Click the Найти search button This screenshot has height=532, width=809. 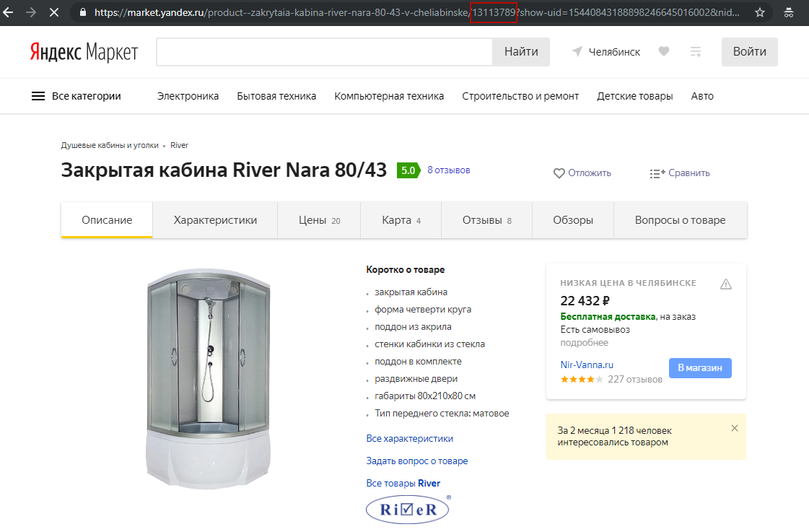click(521, 51)
